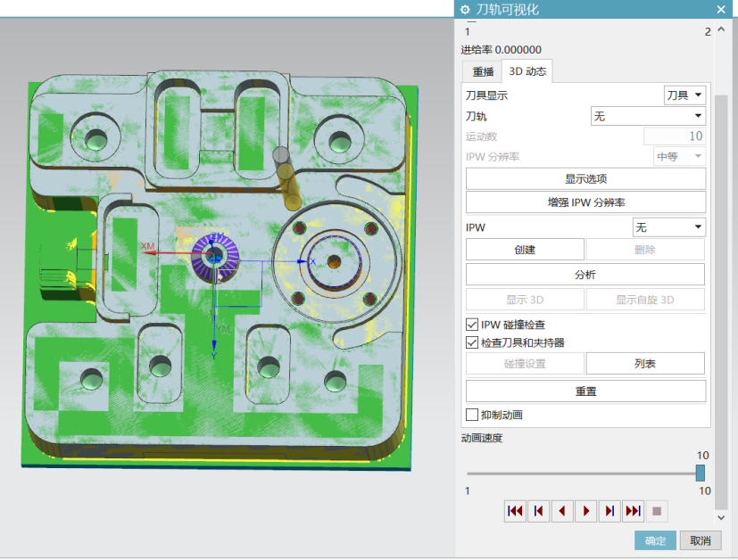Switch to the 重播 tab
The image size is (738, 560).
coord(483,72)
